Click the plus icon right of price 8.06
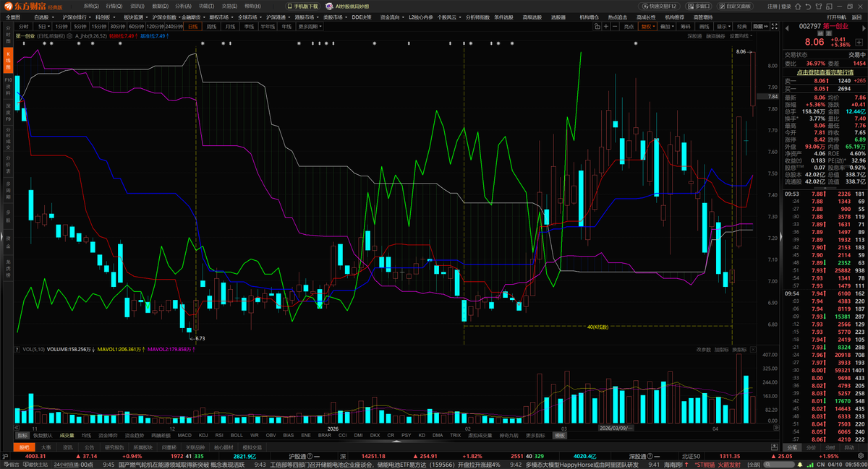This screenshot has height=469, width=868. [x=859, y=43]
